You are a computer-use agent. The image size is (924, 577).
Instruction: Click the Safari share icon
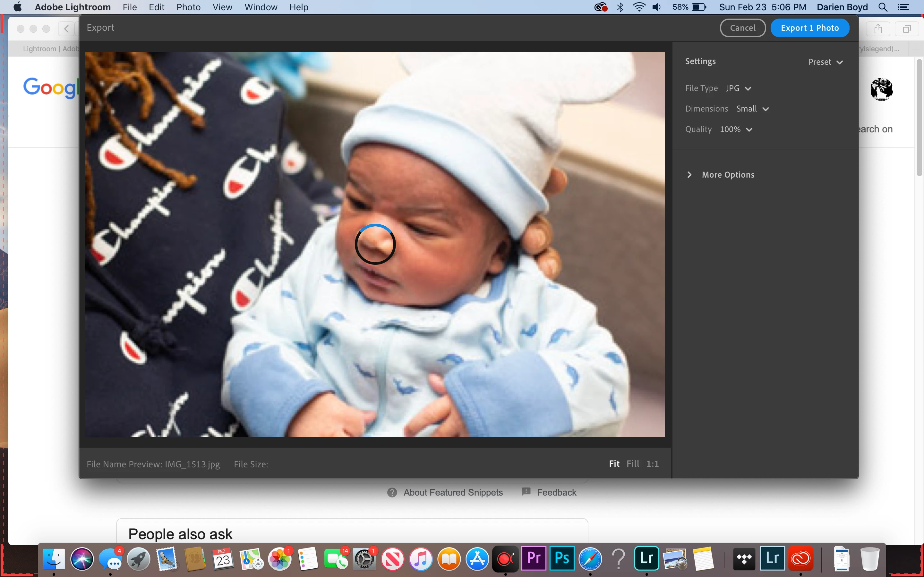coord(878,29)
